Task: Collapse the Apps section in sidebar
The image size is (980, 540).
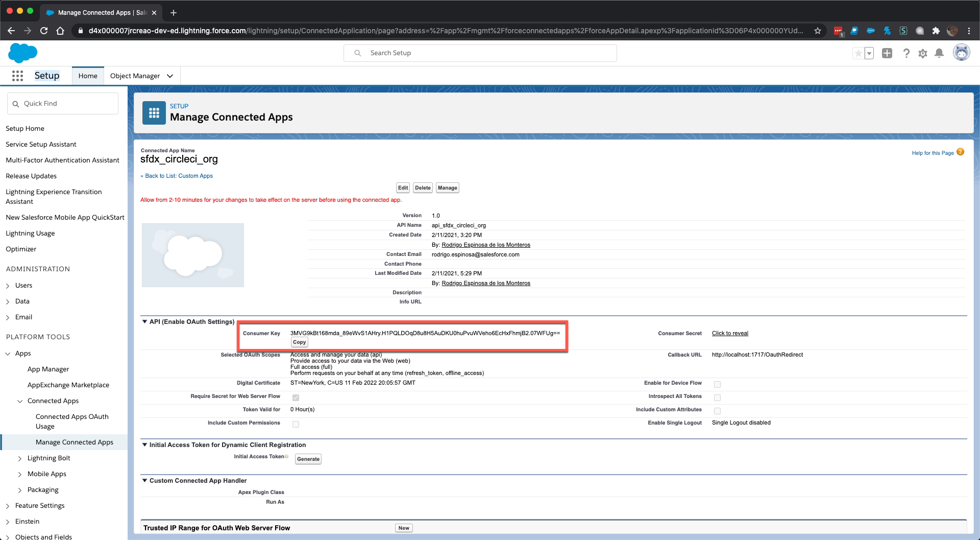Action: point(8,354)
